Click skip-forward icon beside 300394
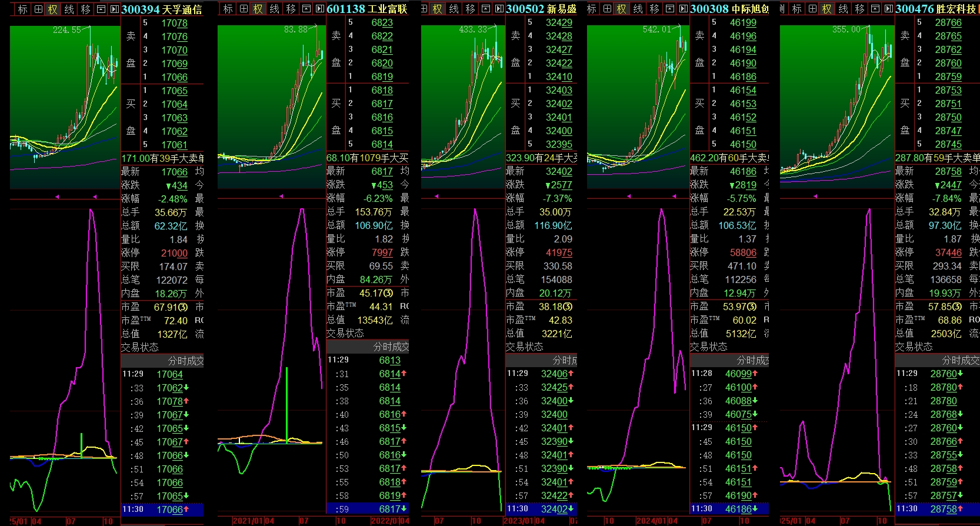980x526 pixels. click(x=115, y=9)
